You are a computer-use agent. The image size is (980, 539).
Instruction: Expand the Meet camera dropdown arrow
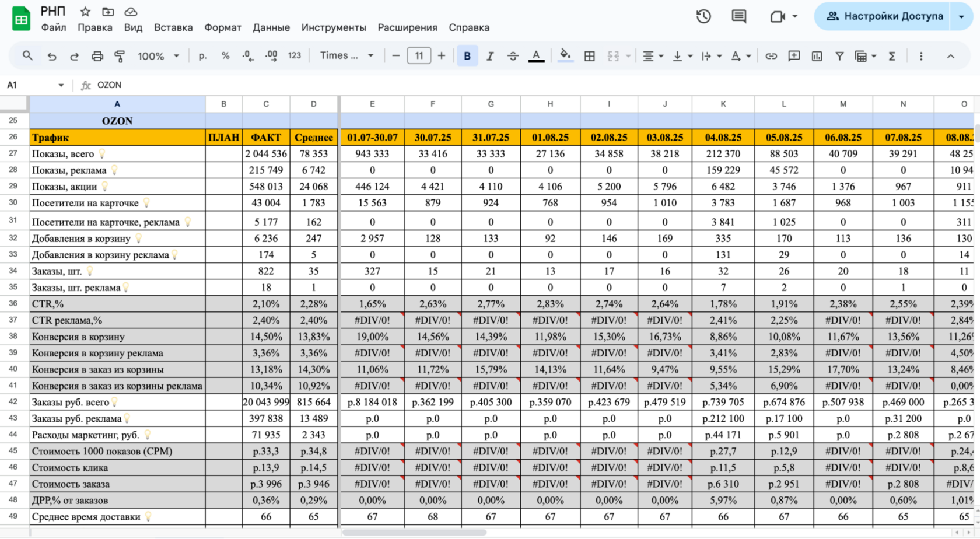pyautogui.click(x=794, y=16)
